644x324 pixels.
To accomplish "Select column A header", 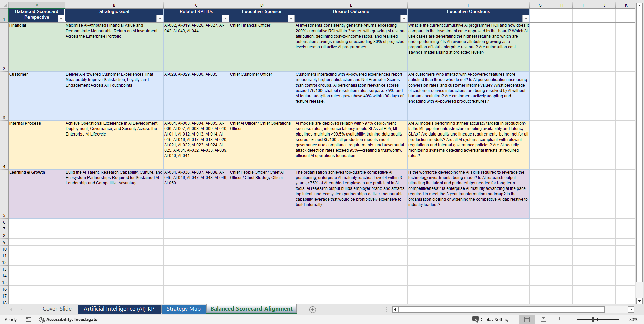I will [x=37, y=5].
